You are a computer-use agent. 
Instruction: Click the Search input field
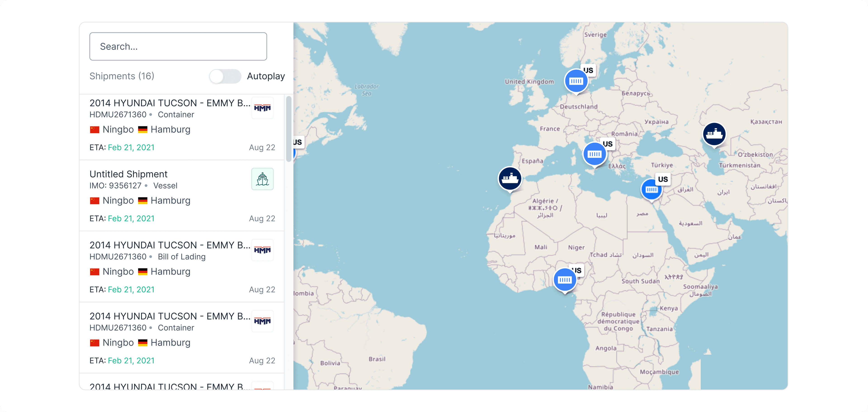pyautogui.click(x=178, y=47)
